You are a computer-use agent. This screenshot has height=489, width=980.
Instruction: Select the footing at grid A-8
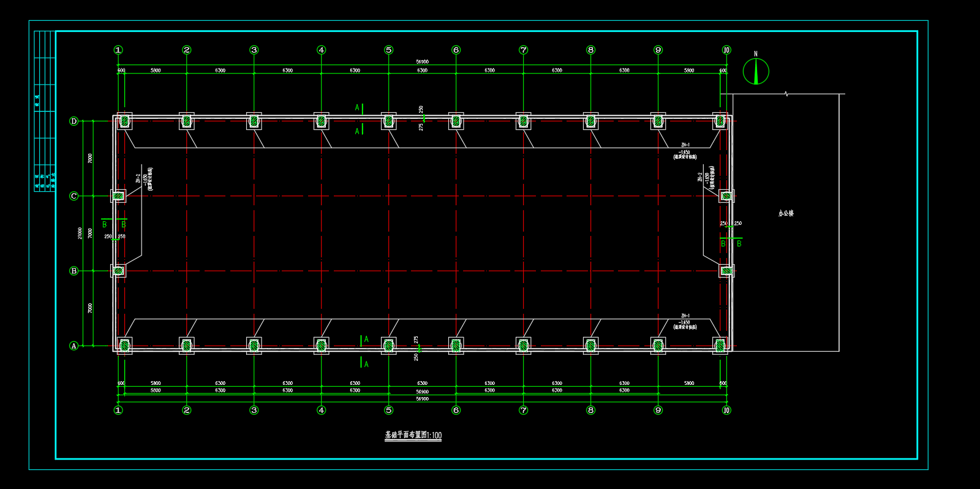click(590, 346)
